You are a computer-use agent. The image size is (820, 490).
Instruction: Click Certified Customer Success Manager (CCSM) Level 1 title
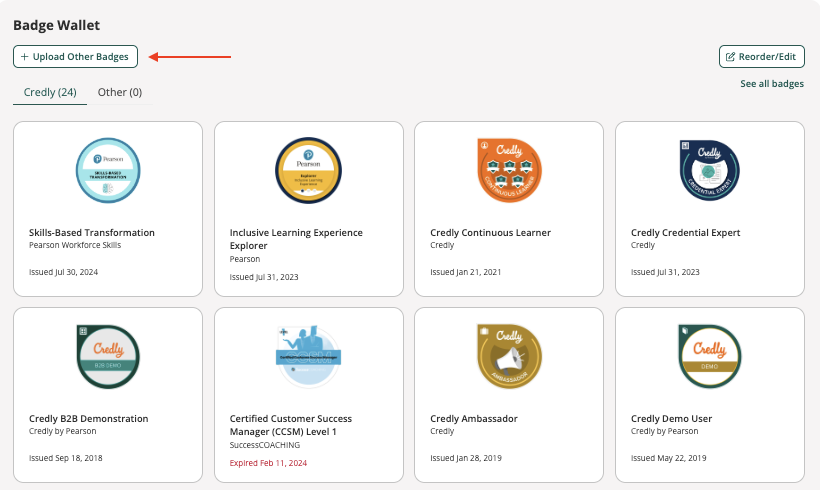pos(291,425)
